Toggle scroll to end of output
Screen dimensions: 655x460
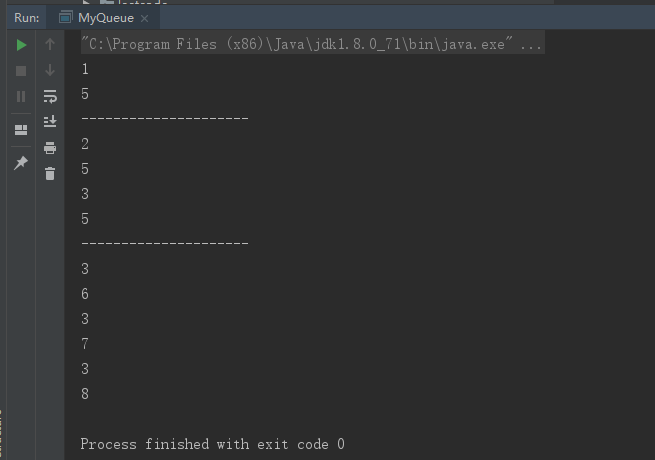click(50, 121)
